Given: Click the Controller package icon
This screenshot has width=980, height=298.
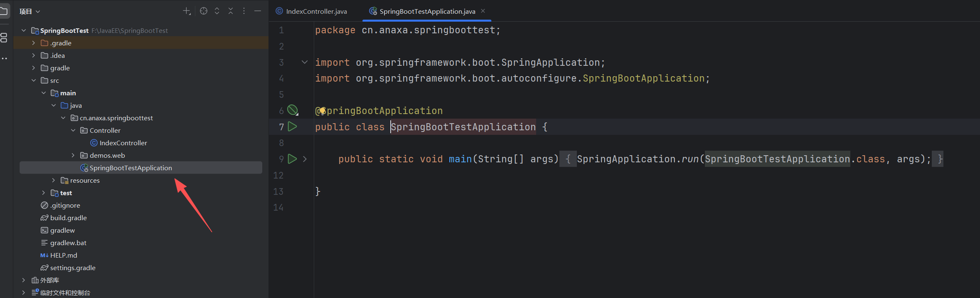Looking at the screenshot, I should point(84,130).
